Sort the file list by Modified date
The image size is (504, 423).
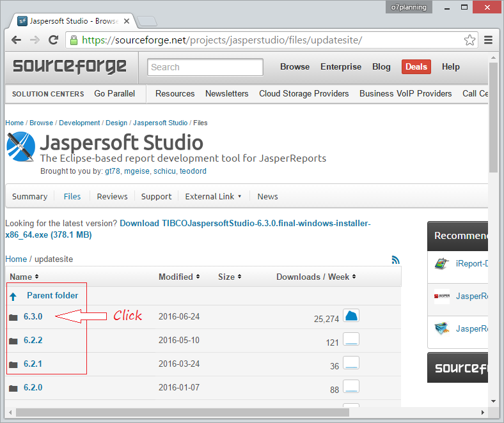pyautogui.click(x=179, y=277)
